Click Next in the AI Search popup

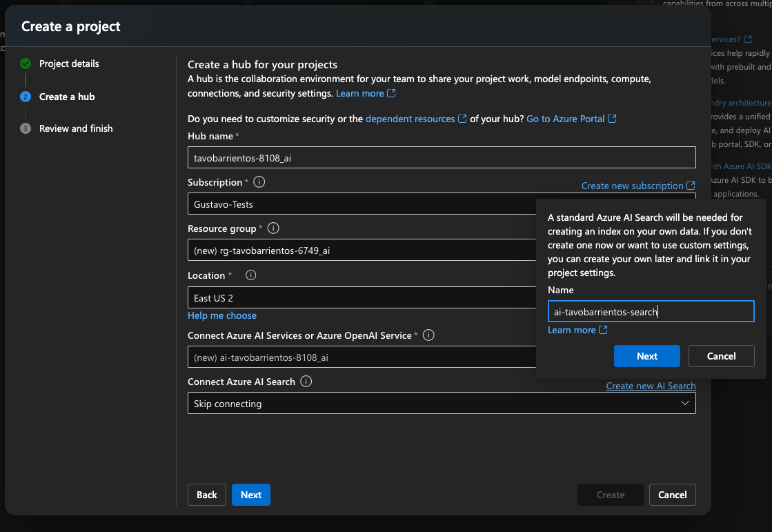click(647, 356)
